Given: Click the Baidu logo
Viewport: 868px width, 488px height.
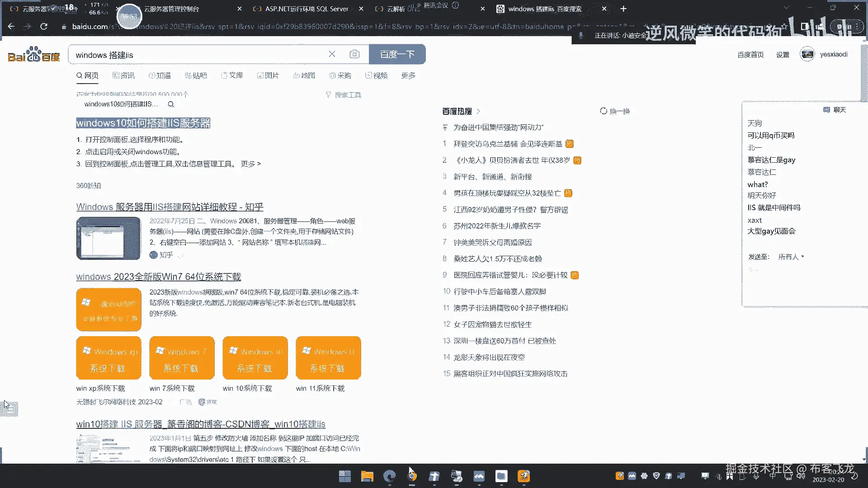Looking at the screenshot, I should (x=34, y=55).
